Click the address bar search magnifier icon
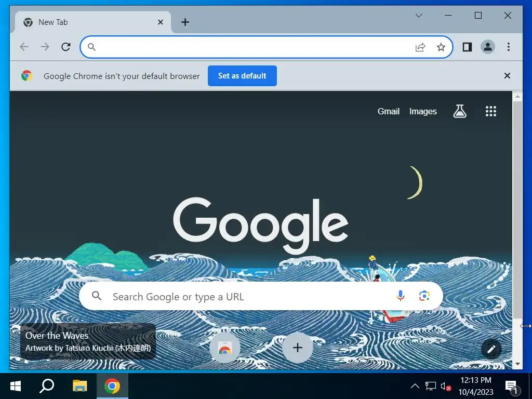 click(91, 47)
